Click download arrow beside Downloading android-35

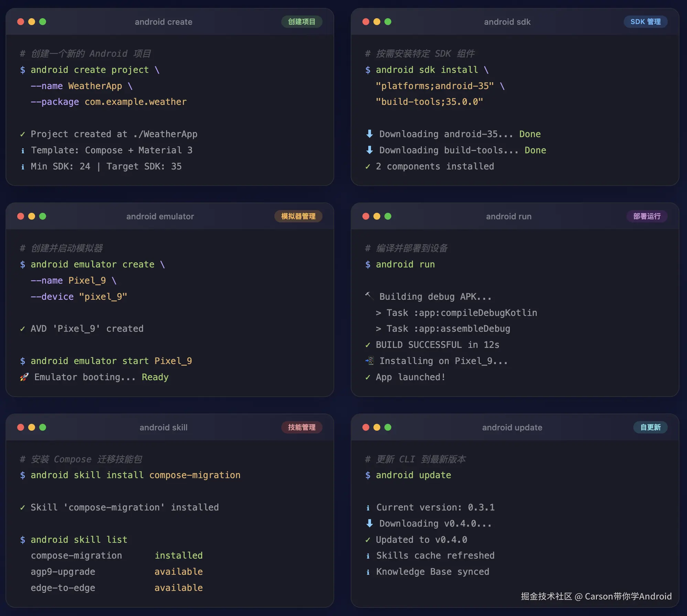click(370, 134)
